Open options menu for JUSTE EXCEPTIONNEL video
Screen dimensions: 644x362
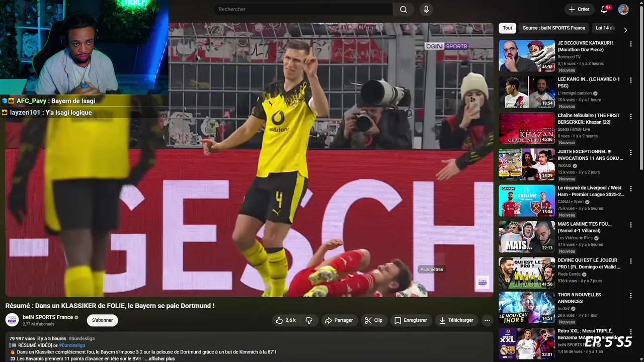click(630, 152)
